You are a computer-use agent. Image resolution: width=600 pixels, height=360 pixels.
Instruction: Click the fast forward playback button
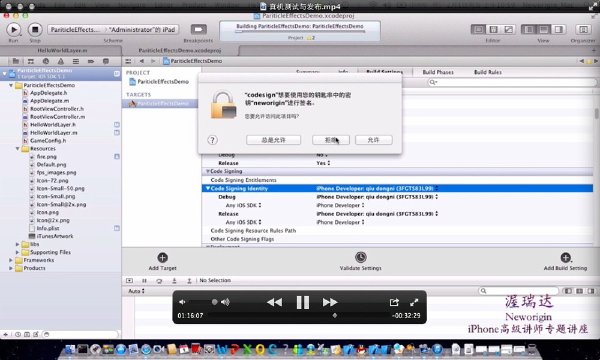point(330,302)
